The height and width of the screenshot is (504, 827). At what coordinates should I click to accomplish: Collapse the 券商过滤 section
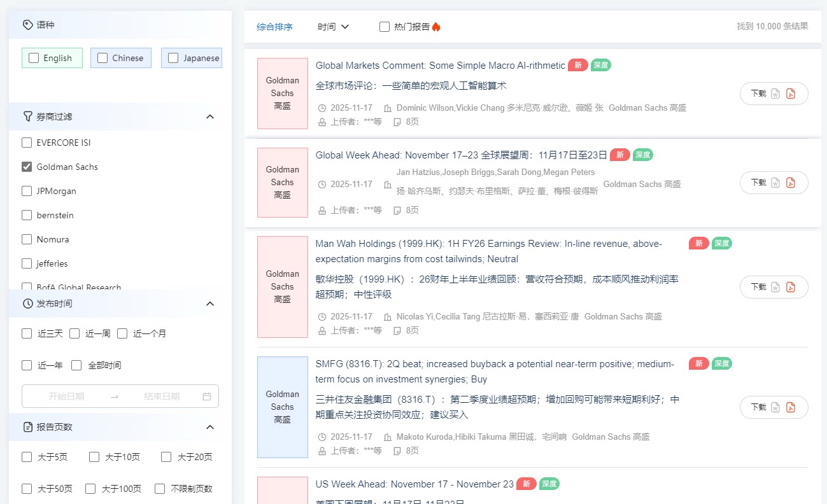[210, 116]
